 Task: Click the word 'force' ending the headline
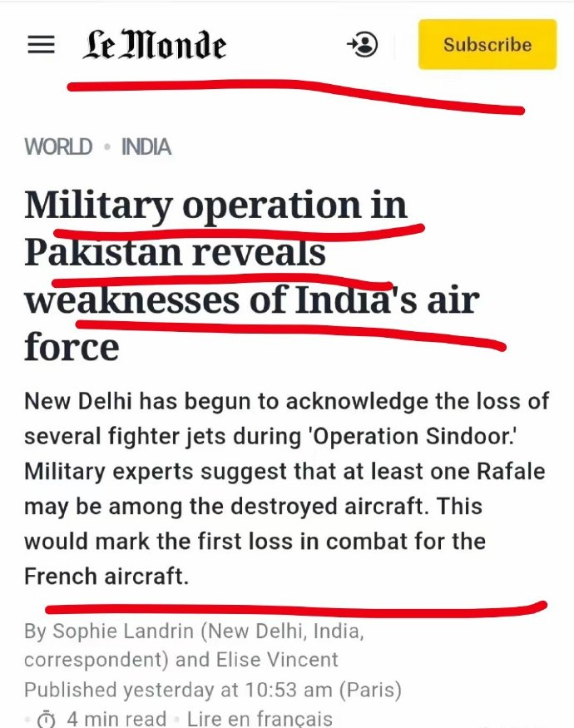tap(72, 347)
